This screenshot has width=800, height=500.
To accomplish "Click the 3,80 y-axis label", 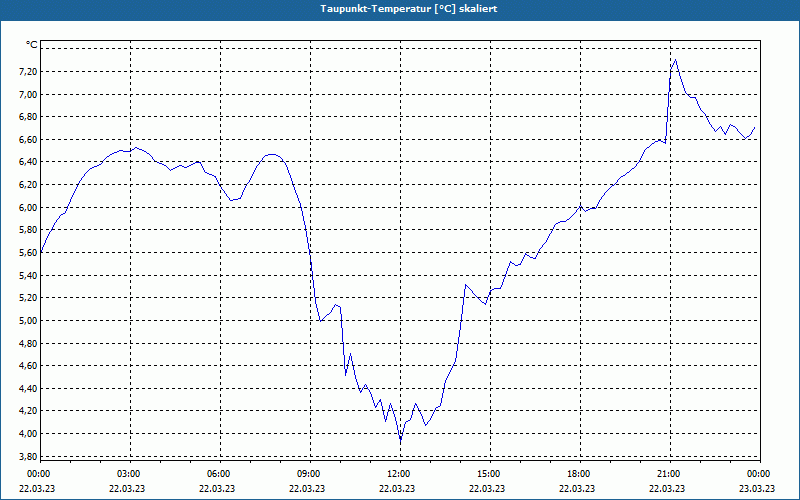I will (28, 456).
